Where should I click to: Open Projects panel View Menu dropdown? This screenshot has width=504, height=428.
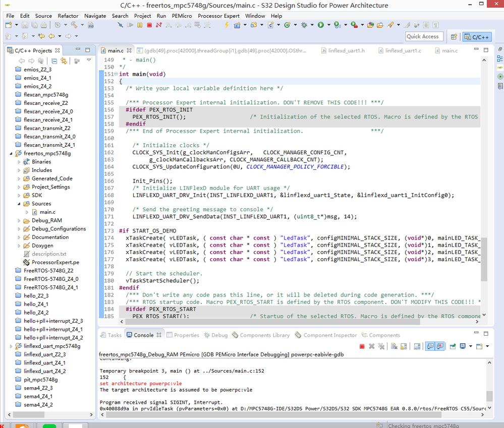[x=89, y=61]
